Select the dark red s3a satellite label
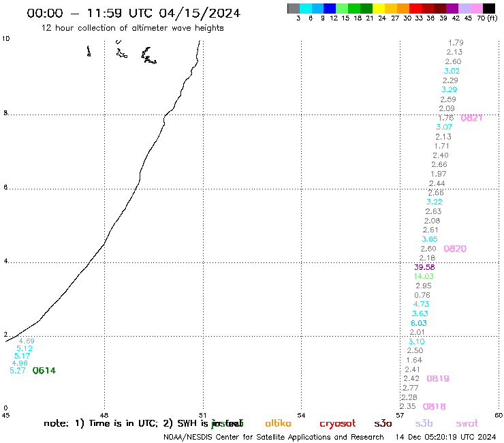The image size is (504, 443). [x=383, y=424]
